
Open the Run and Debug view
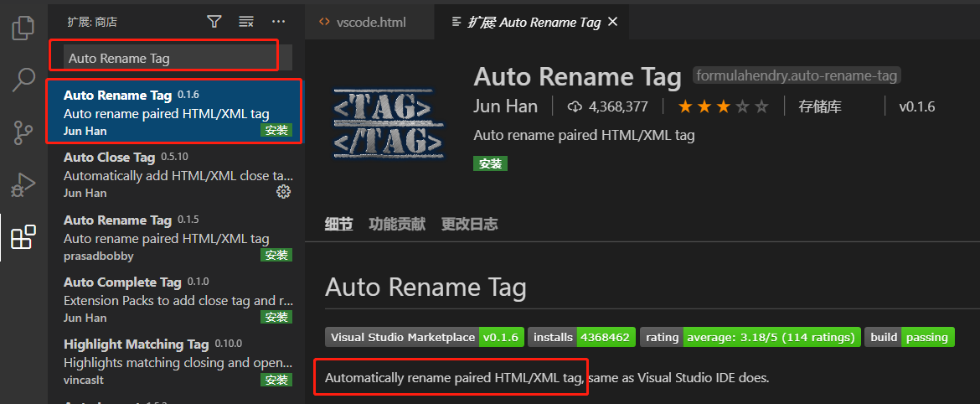23,185
